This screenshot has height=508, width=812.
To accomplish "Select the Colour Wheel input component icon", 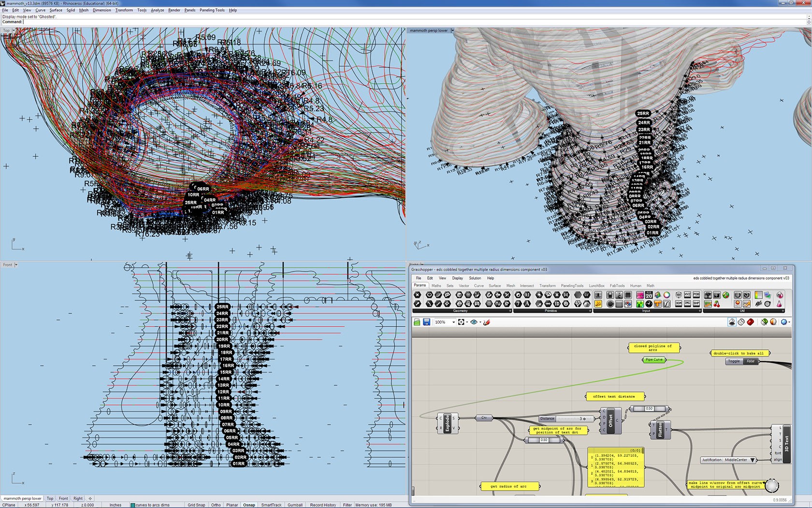I will pyautogui.click(x=667, y=295).
